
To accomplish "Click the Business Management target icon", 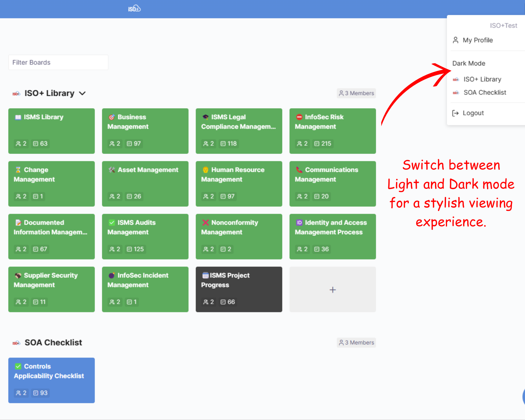I will click(112, 117).
